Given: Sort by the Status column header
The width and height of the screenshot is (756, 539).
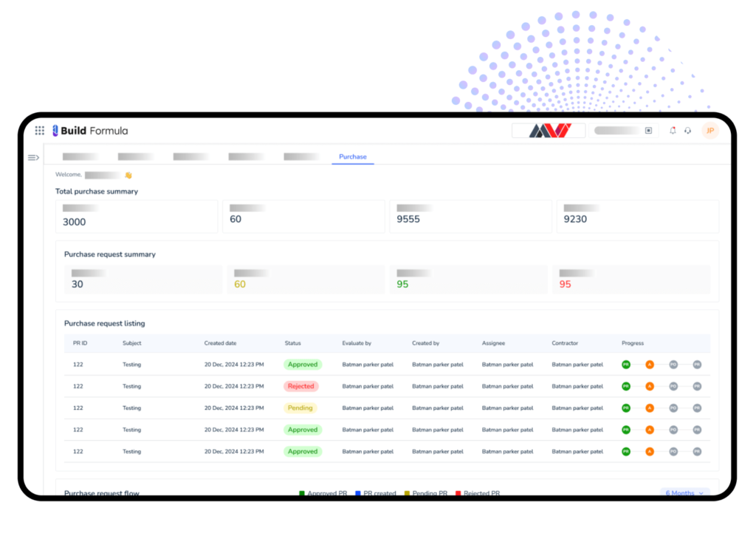Looking at the screenshot, I should tap(292, 343).
